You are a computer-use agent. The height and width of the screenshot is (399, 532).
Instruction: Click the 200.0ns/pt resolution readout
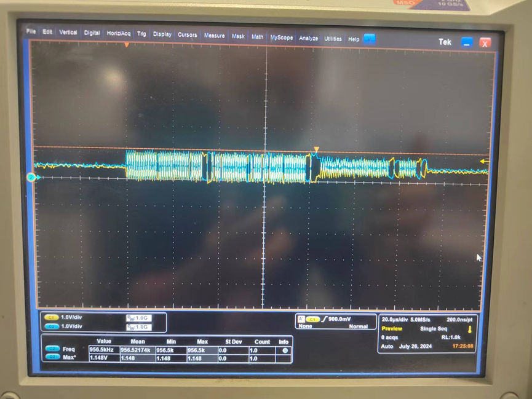[x=459, y=320]
